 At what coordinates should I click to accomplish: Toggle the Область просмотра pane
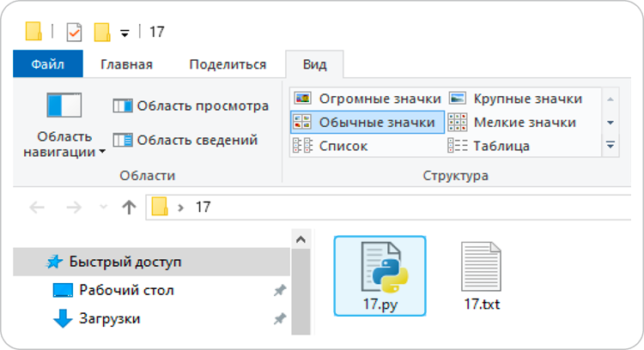point(191,106)
